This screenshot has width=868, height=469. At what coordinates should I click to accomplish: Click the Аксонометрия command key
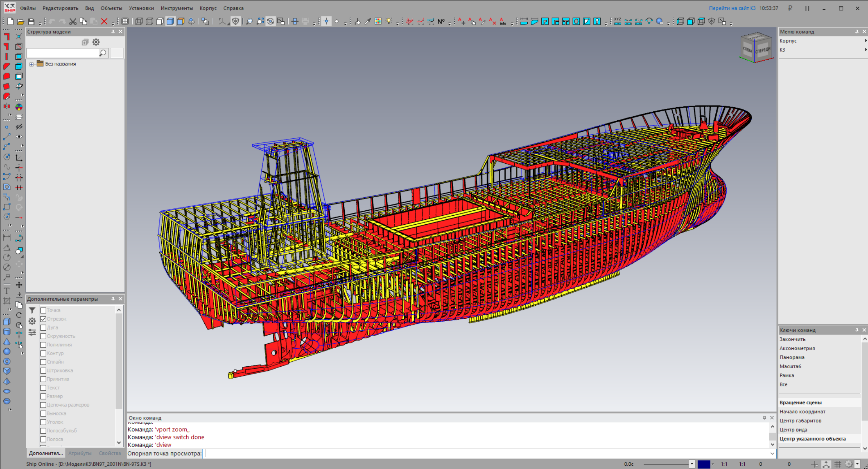[797, 348]
